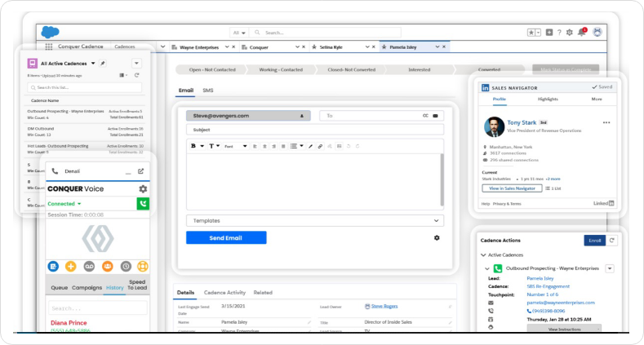The width and height of the screenshot is (644, 345).
Task: Select the Working - Contacted status stage
Action: coord(281,70)
